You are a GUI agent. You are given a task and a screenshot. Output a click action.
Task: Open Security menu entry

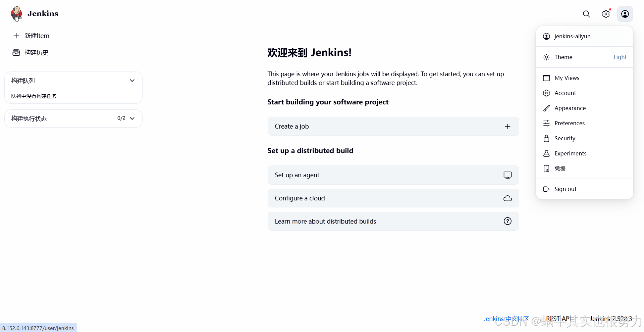585,138
